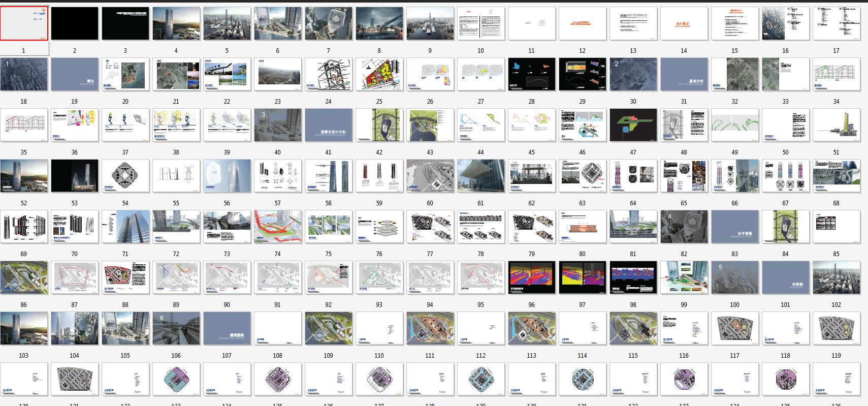This screenshot has height=406, width=868.
Task: Select section divider slide 30 marked 2
Action: pyautogui.click(x=633, y=74)
